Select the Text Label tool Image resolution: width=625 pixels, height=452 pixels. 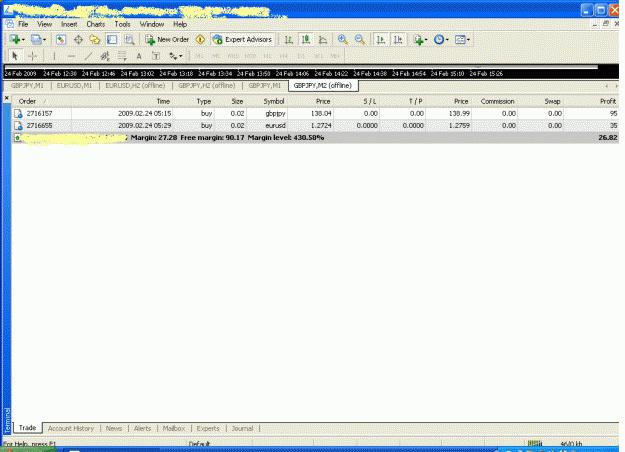[x=156, y=56]
